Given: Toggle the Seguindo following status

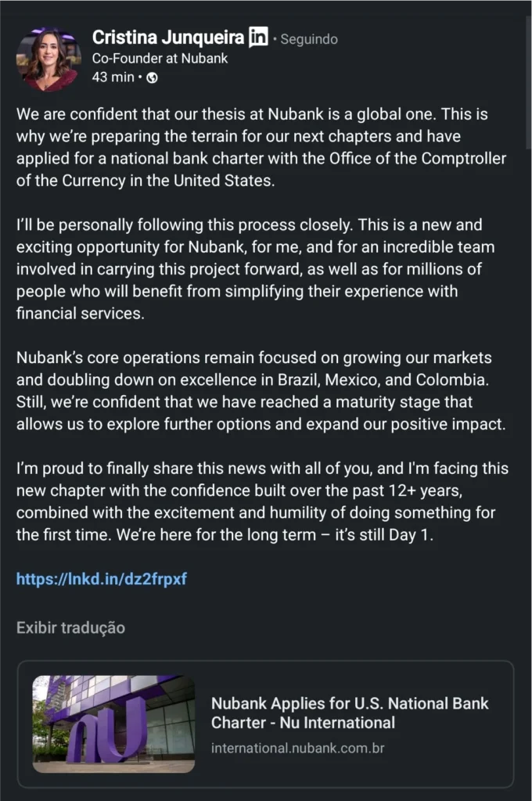Looking at the screenshot, I should [309, 38].
